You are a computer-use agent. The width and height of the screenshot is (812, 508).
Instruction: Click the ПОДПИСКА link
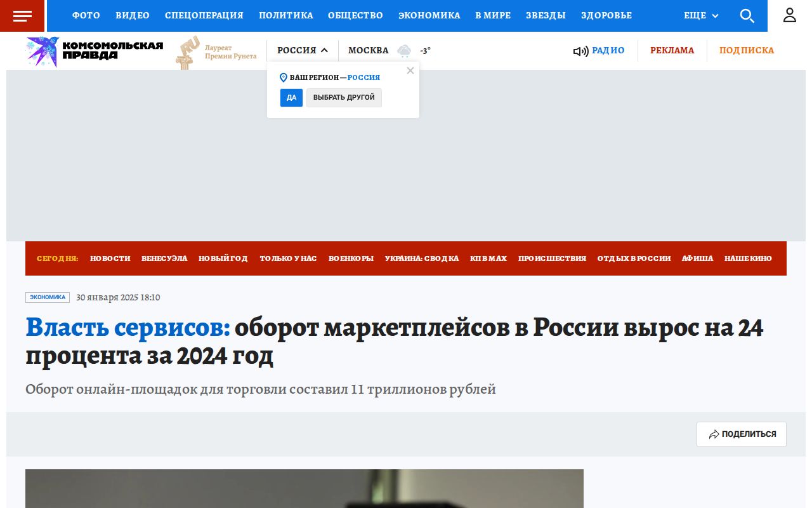tap(747, 51)
